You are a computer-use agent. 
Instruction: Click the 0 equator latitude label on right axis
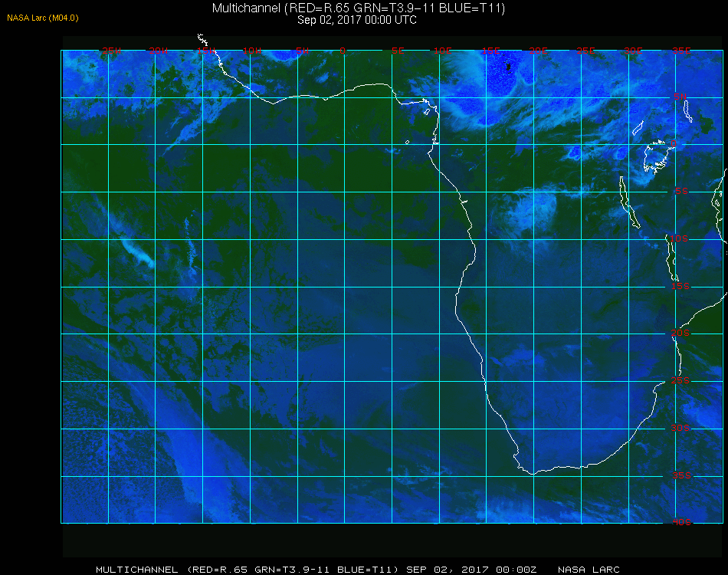click(x=674, y=143)
